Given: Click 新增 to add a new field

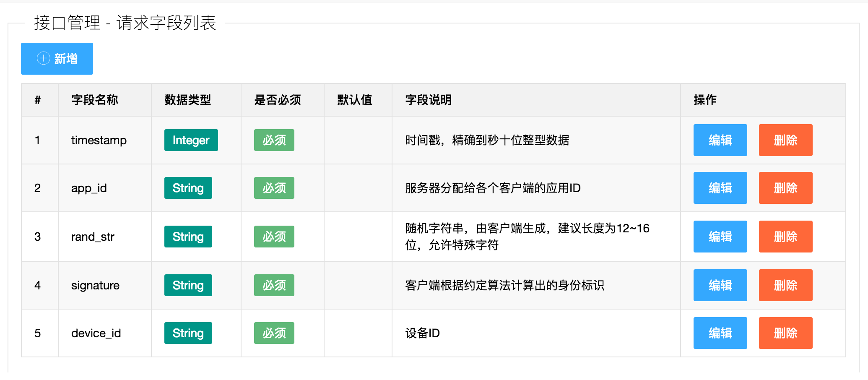Looking at the screenshot, I should click(x=57, y=58).
